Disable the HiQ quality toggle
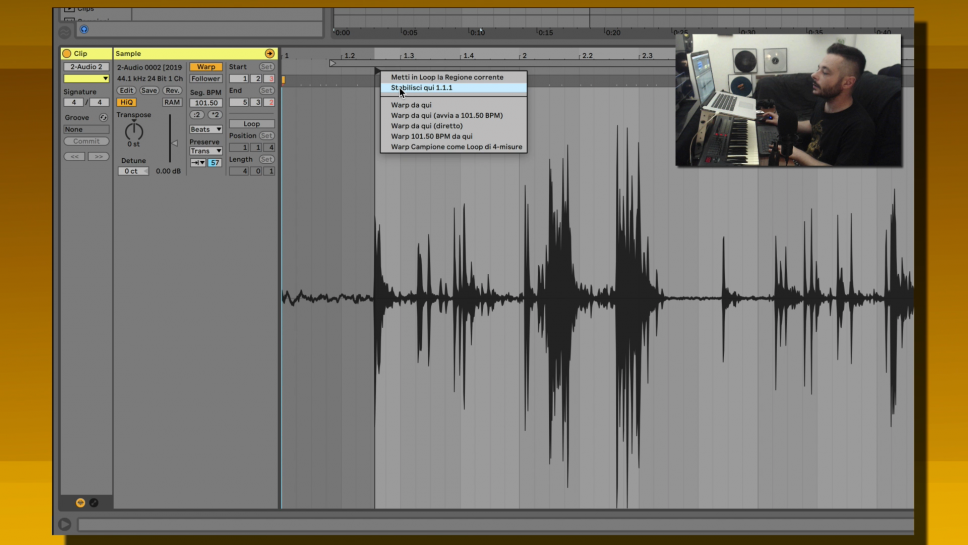The height and width of the screenshot is (545, 968). [x=126, y=102]
